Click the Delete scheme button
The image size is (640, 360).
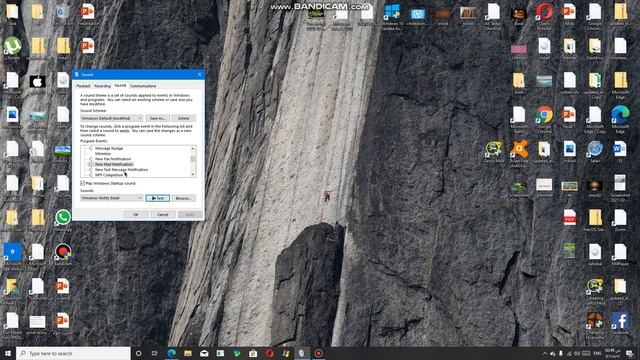coord(184,118)
